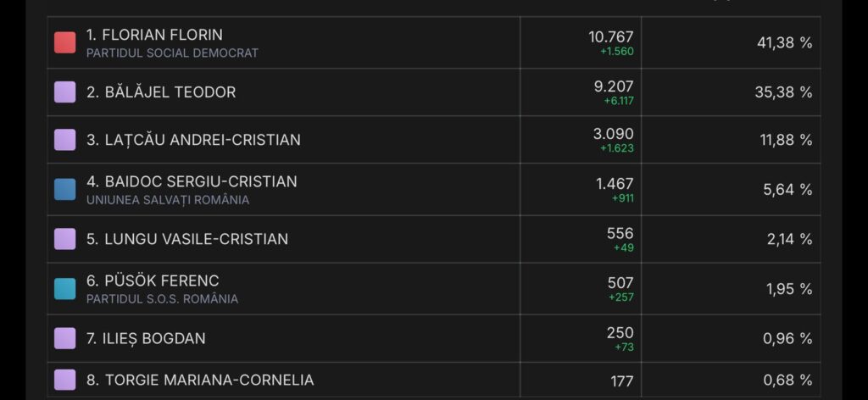Select candidate name Florian Florin
Screen dimensions: 868x400
(154, 36)
